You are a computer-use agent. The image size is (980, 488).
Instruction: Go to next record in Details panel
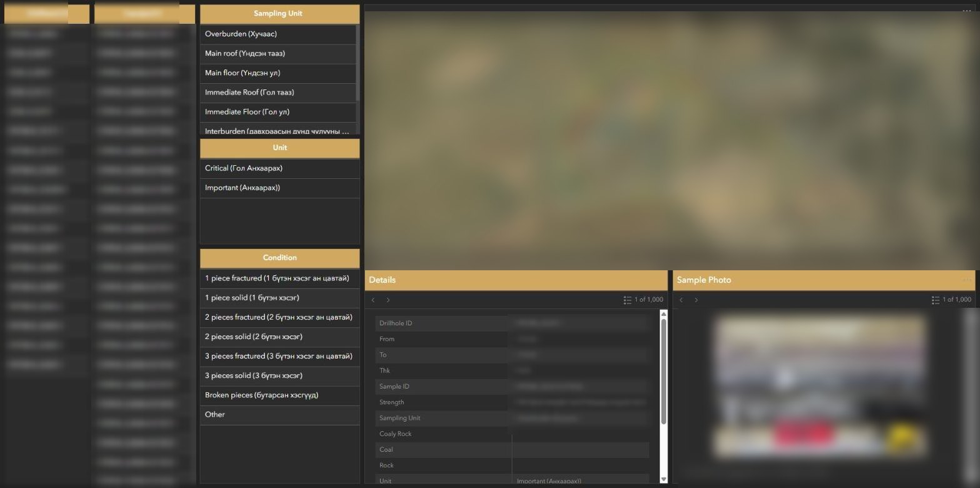[x=388, y=300]
